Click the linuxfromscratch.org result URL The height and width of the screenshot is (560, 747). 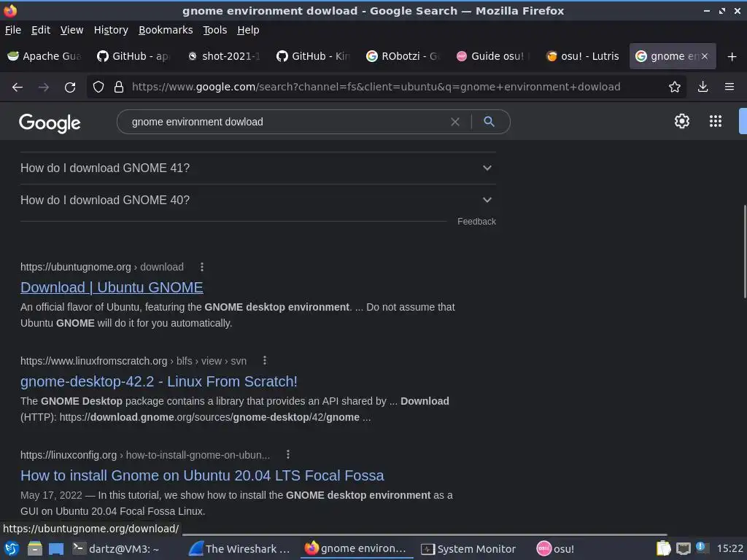tap(133, 361)
